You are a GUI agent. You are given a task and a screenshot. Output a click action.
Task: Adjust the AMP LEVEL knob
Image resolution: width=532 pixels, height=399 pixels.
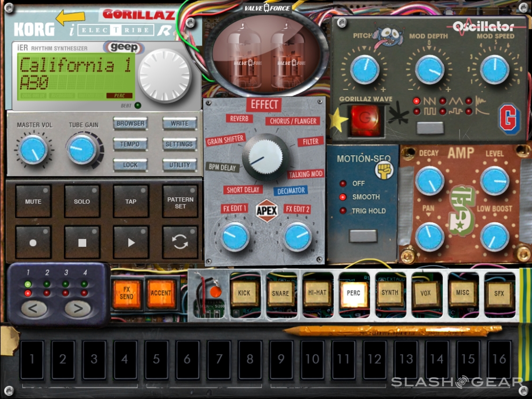tap(495, 181)
